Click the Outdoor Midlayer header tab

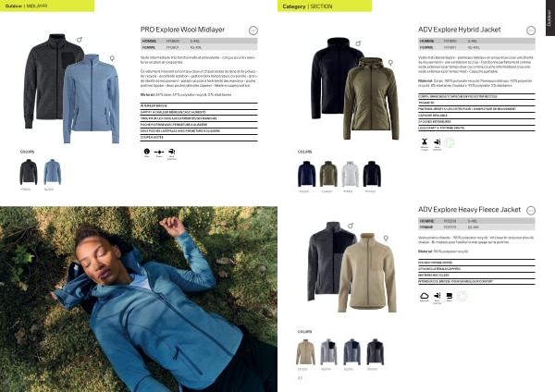[x=47, y=6]
